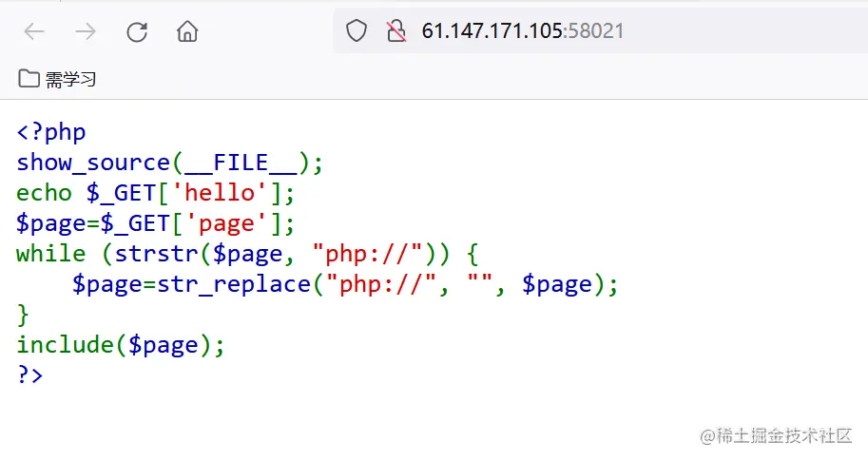
Task: Click the include($page); line
Action: 121,345
